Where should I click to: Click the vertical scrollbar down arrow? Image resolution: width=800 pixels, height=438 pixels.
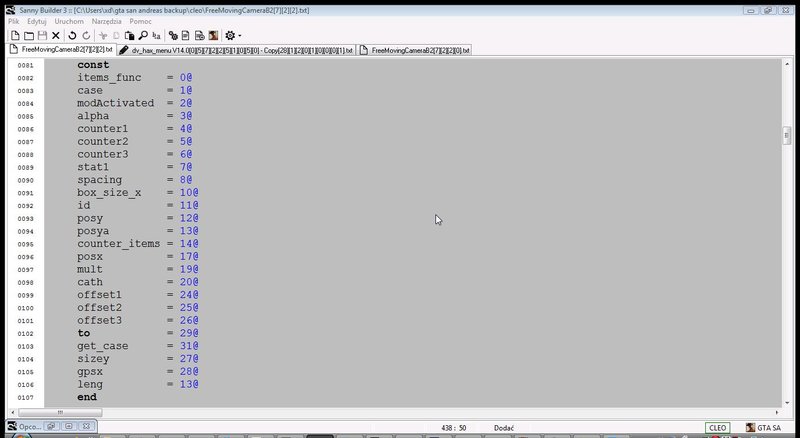(786, 402)
